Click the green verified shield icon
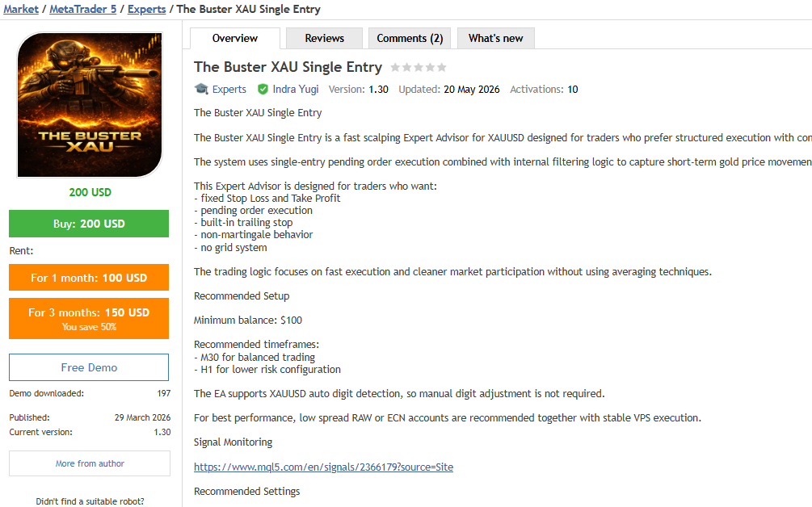This screenshot has height=507, width=812. (263, 90)
